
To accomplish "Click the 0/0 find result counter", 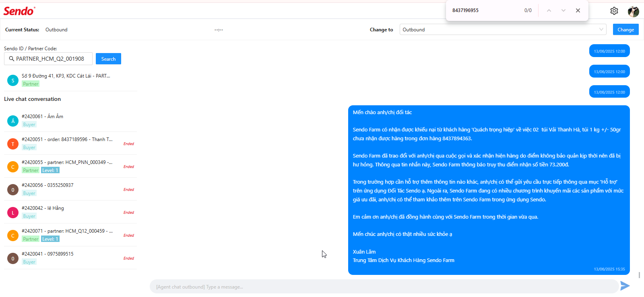I will pyautogui.click(x=528, y=10).
